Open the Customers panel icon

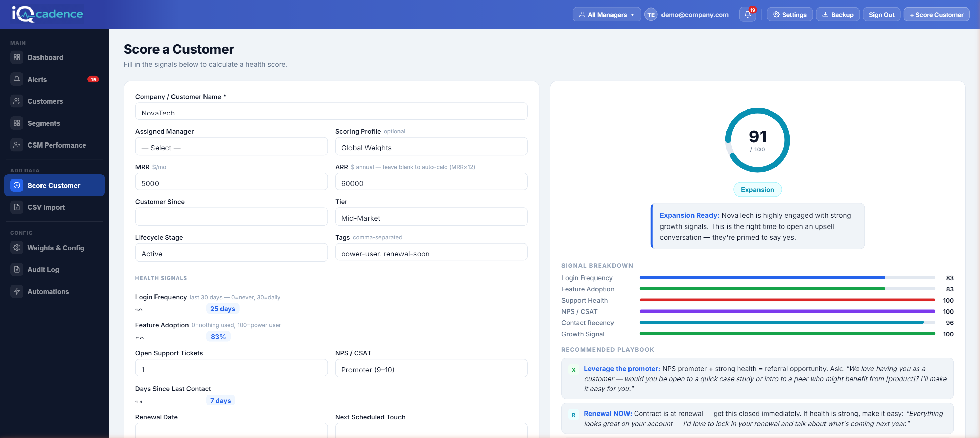pos(17,101)
